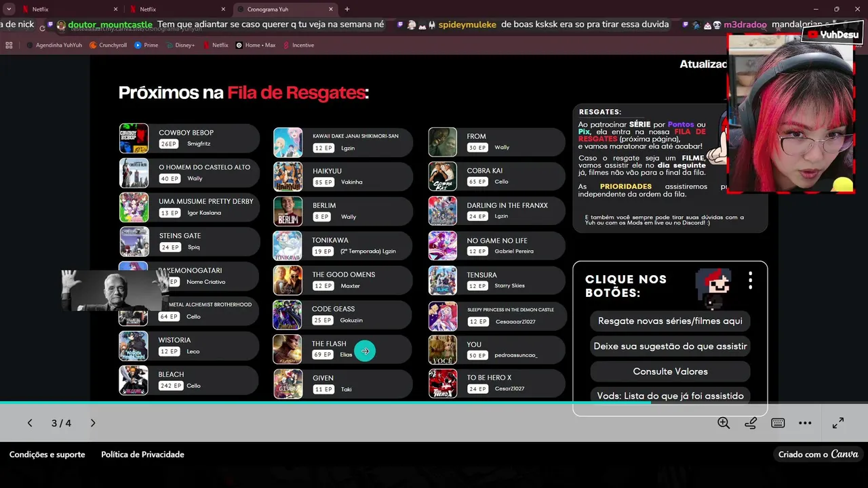
Task: Click the 65 EP badge for Cobra Kai
Action: (477, 182)
